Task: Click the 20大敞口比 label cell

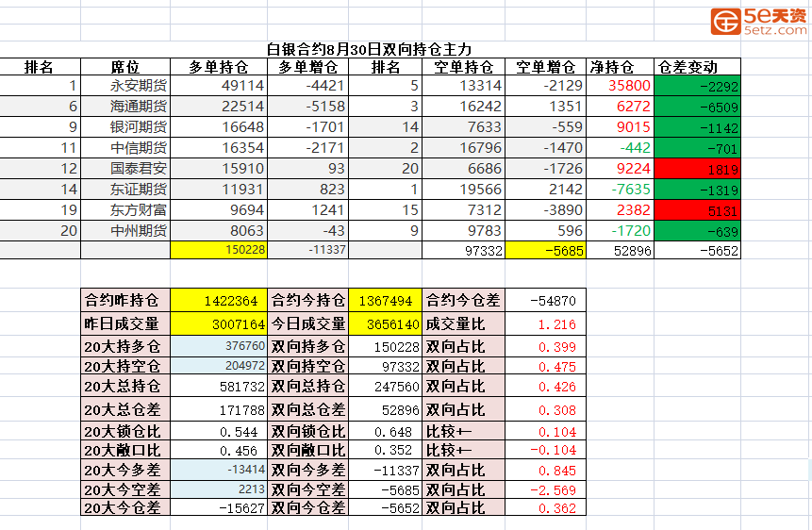Action: [125, 450]
